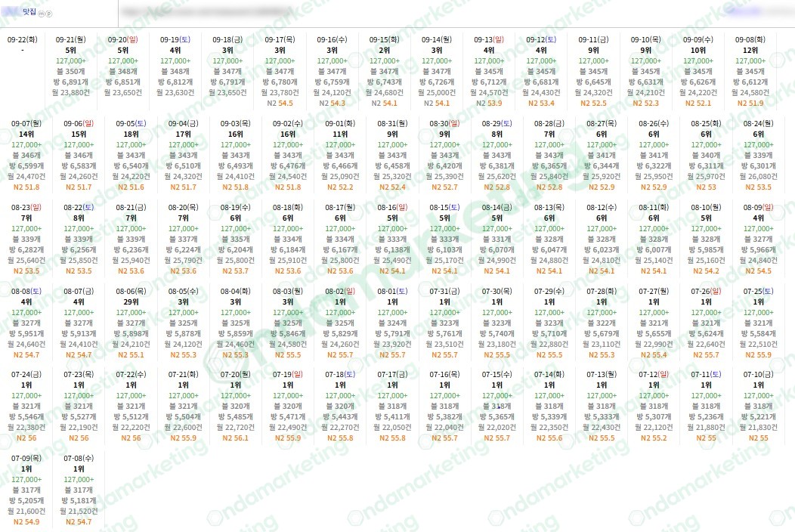Click the circled 'p' icon beside 맛집
The width and height of the screenshot is (795, 532).
coord(49,14)
